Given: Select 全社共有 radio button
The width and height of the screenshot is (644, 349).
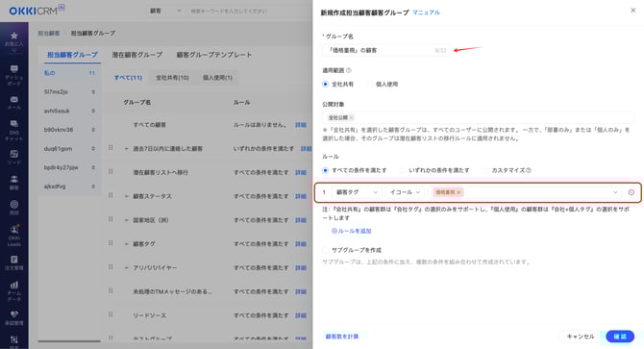Looking at the screenshot, I should click(x=325, y=85).
